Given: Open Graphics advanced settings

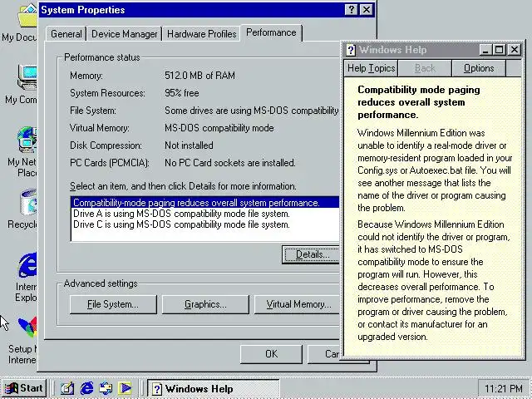Looking at the screenshot, I should click(x=205, y=304).
